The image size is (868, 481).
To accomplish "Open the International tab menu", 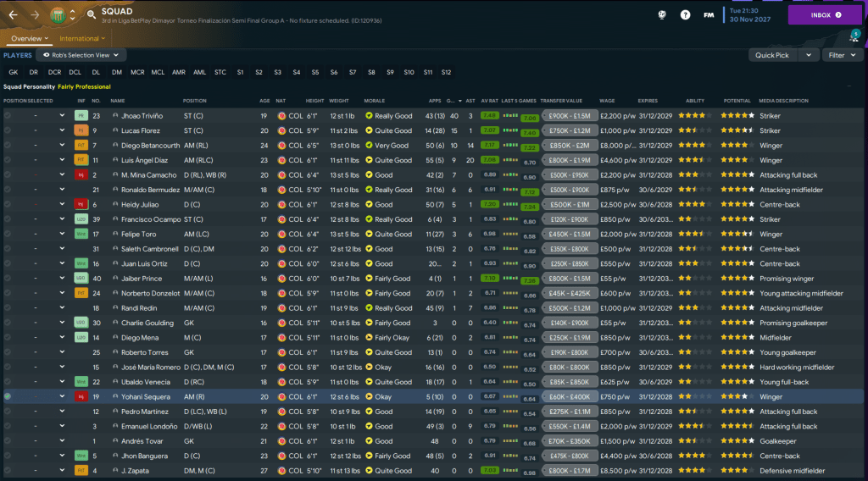I will [x=82, y=38].
